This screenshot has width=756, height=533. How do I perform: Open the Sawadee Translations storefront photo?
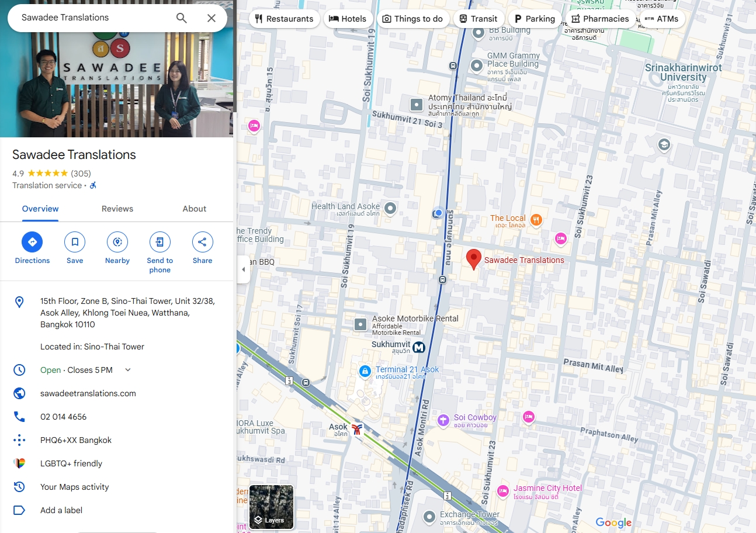[117, 85]
